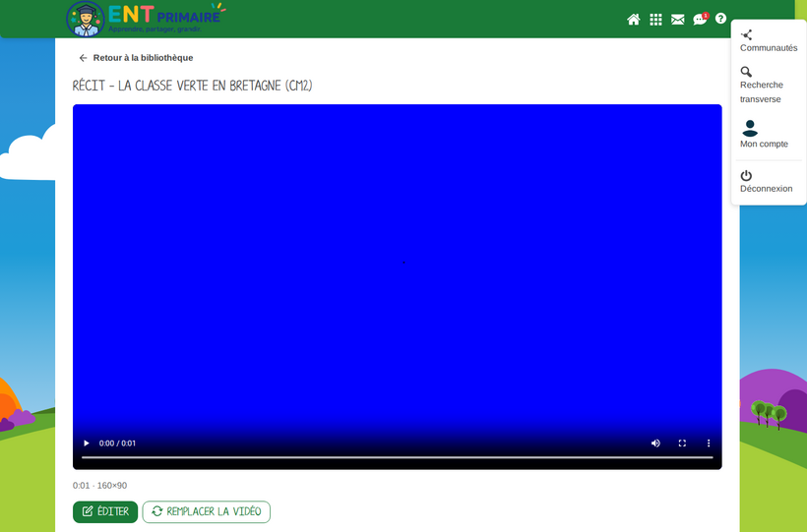This screenshot has height=532, width=807.
Task: Open the help question mark icon
Action: pyautogui.click(x=720, y=19)
